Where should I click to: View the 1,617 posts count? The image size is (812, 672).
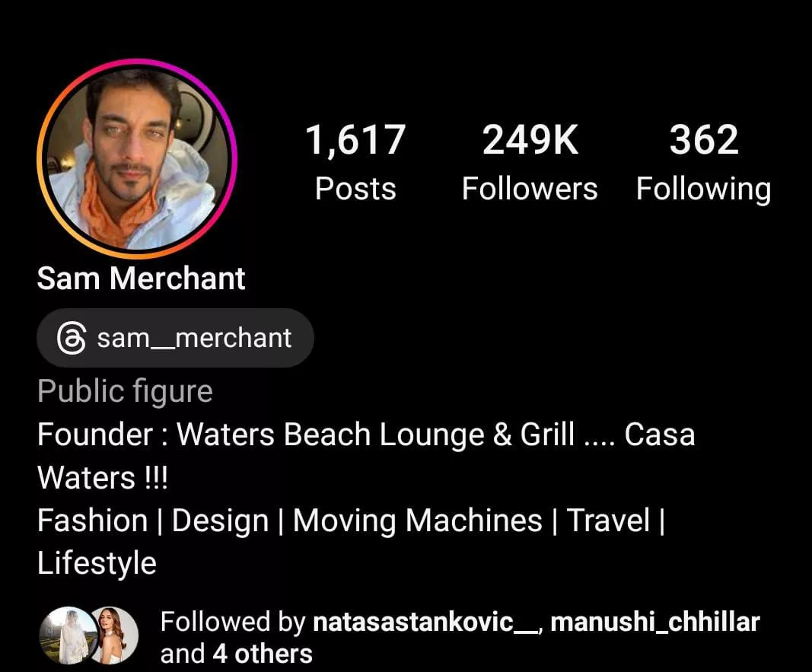pyautogui.click(x=355, y=161)
